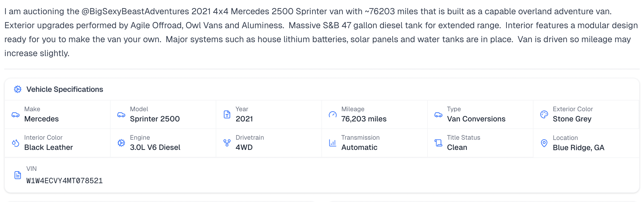Click the car icon next to Model

coord(121,115)
